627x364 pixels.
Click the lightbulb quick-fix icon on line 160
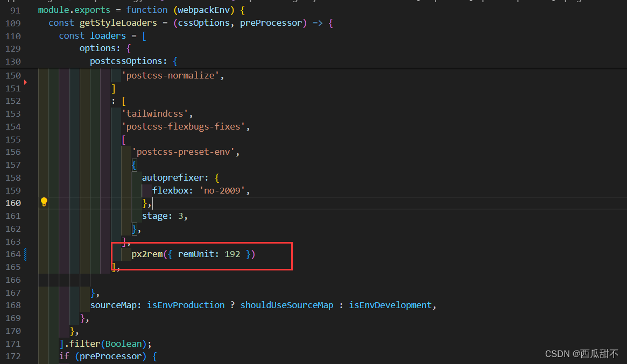click(x=44, y=202)
